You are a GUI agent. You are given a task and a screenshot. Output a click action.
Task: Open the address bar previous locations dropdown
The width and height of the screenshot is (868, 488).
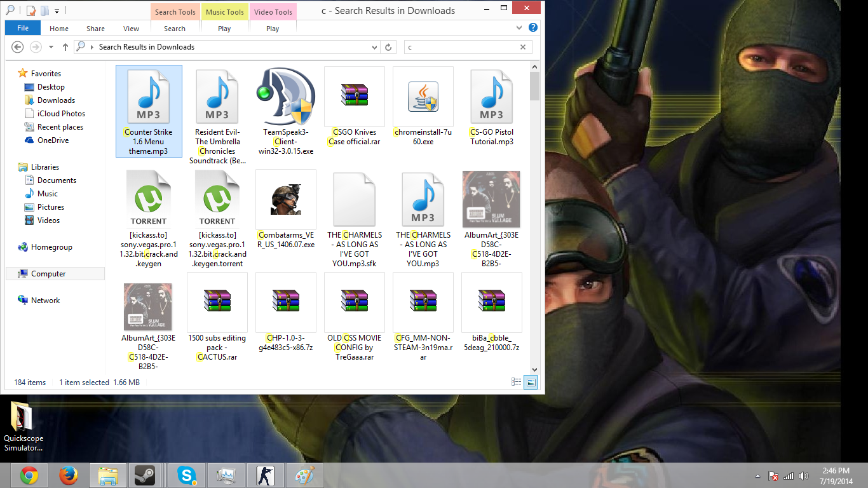point(374,47)
